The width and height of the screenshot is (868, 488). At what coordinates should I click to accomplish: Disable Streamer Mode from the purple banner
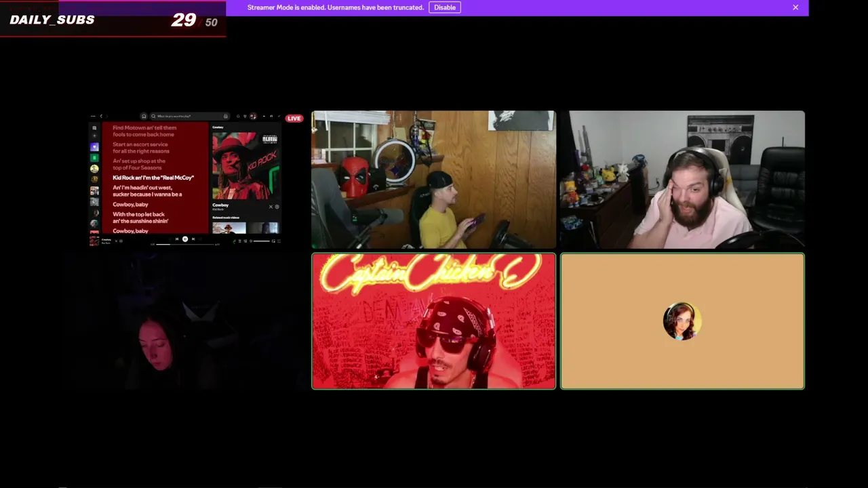pyautogui.click(x=445, y=7)
